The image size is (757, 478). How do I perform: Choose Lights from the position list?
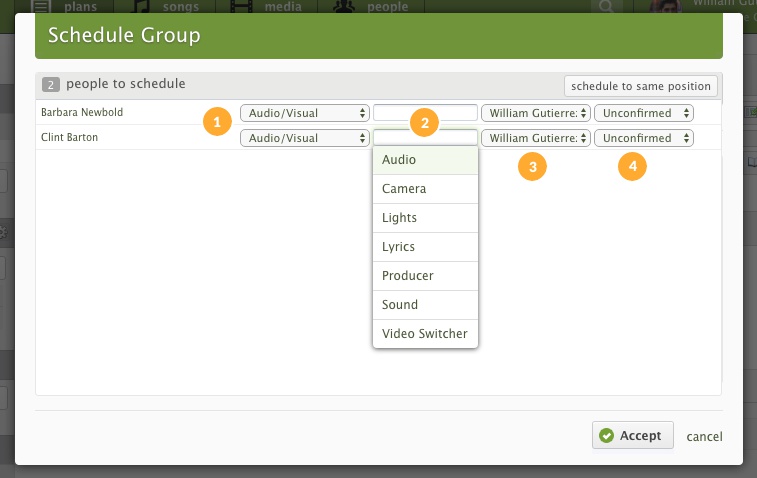425,218
